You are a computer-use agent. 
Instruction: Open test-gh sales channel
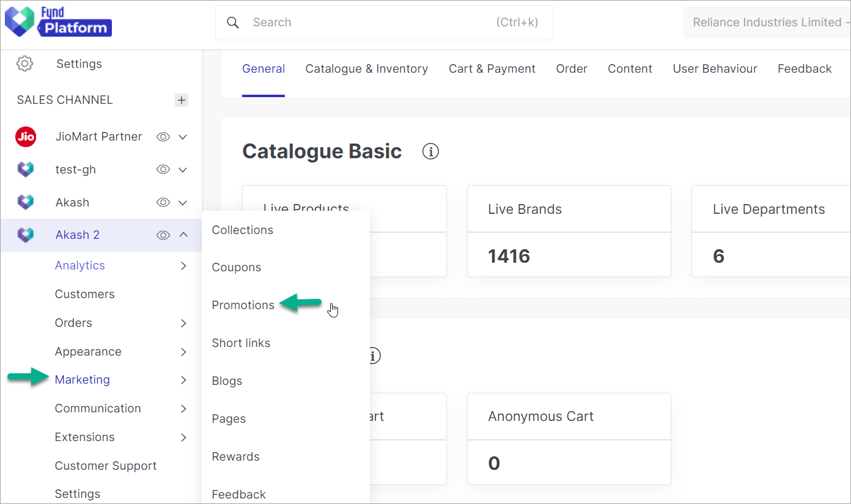coord(76,170)
